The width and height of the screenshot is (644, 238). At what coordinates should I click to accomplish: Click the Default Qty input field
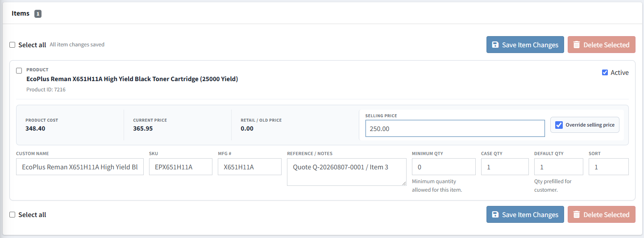pyautogui.click(x=559, y=167)
